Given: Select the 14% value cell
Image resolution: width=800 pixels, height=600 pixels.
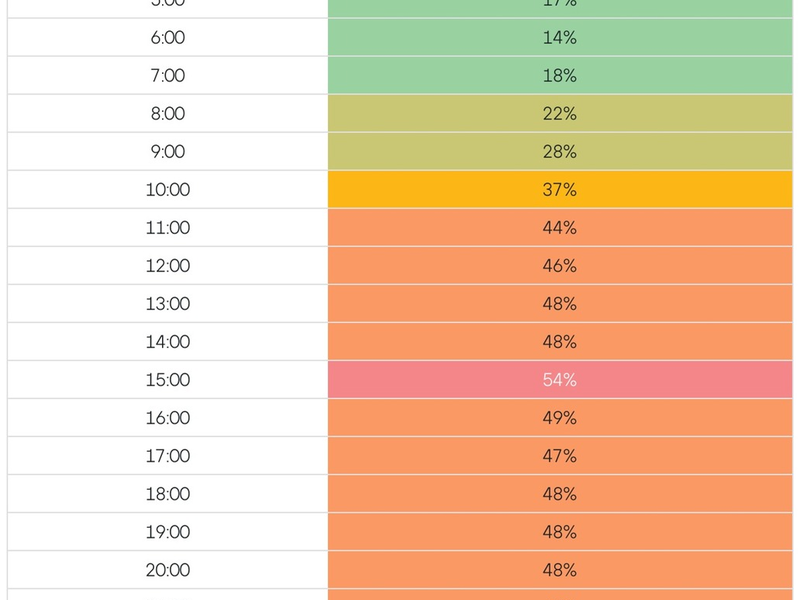Looking at the screenshot, I should pyautogui.click(x=560, y=38).
